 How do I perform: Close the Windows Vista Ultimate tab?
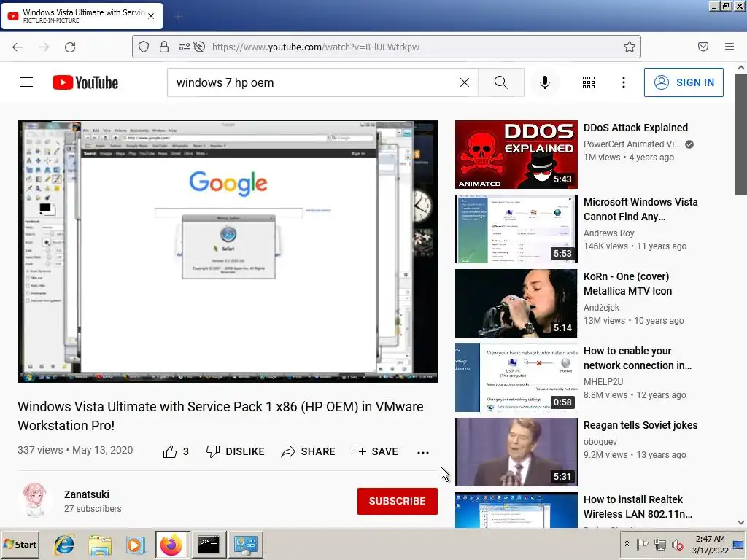(x=151, y=16)
